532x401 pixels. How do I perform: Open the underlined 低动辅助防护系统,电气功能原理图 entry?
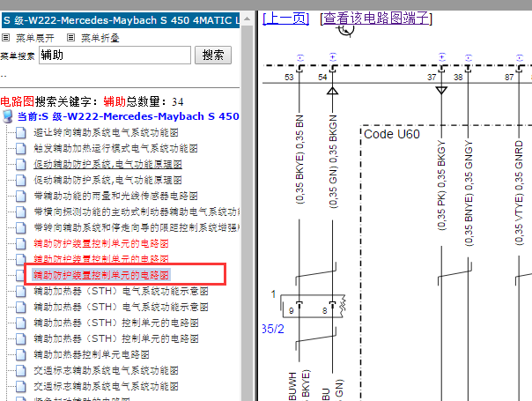107,164
